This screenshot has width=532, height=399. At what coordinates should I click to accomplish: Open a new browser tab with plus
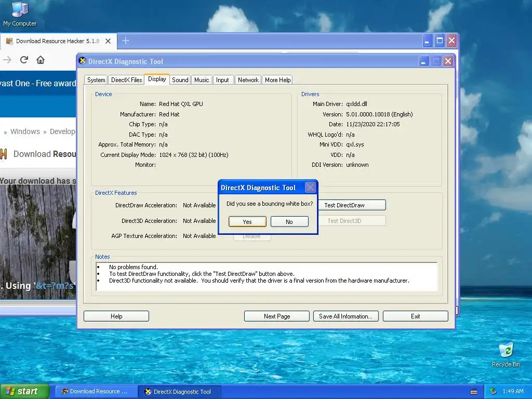[126, 41]
